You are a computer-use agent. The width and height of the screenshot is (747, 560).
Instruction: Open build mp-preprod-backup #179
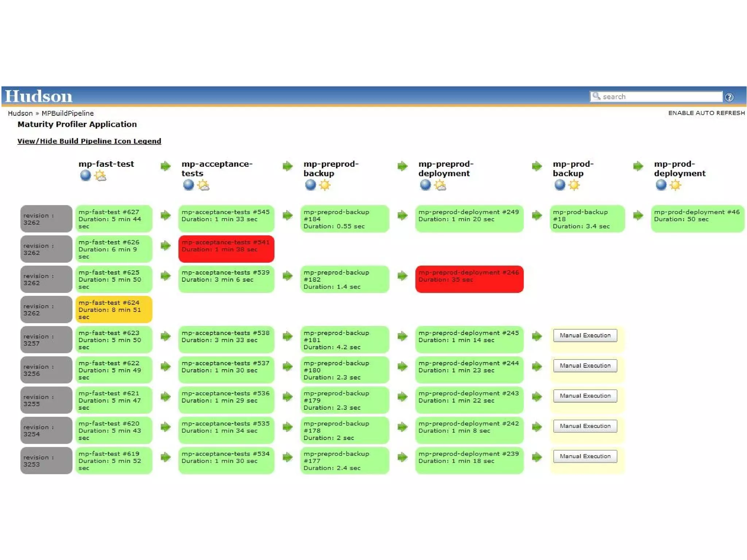345,400
